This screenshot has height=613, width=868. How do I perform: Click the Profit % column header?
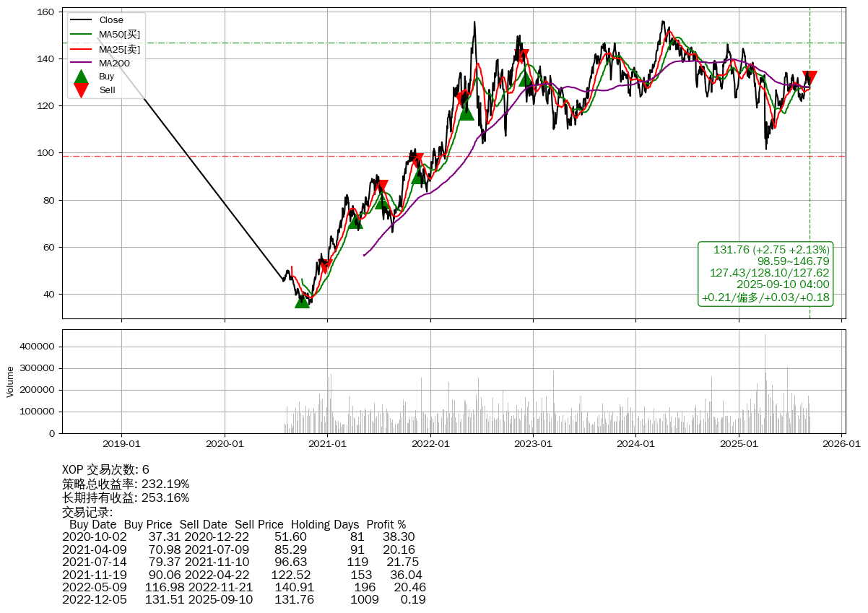(x=386, y=525)
